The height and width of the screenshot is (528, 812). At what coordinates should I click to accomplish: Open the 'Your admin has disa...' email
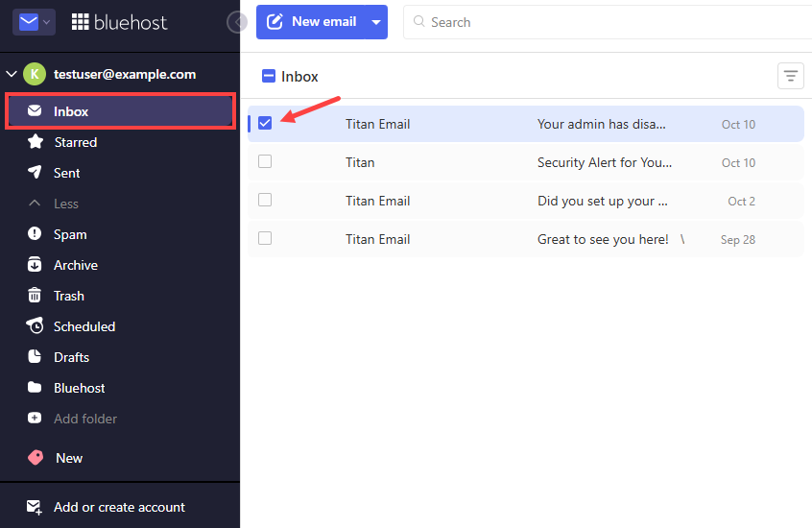[526, 124]
